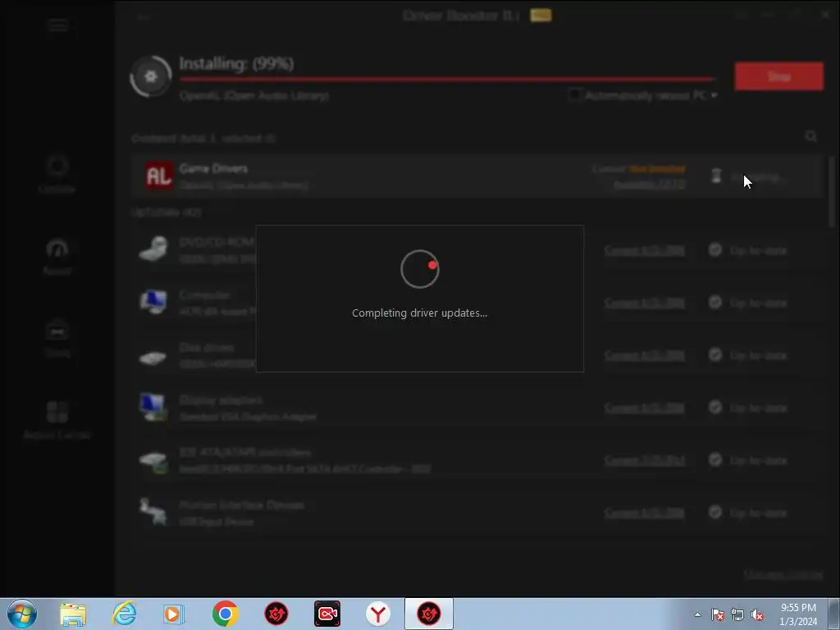The height and width of the screenshot is (630, 840).
Task: Open Google Chrome from the taskbar
Action: pos(225,614)
